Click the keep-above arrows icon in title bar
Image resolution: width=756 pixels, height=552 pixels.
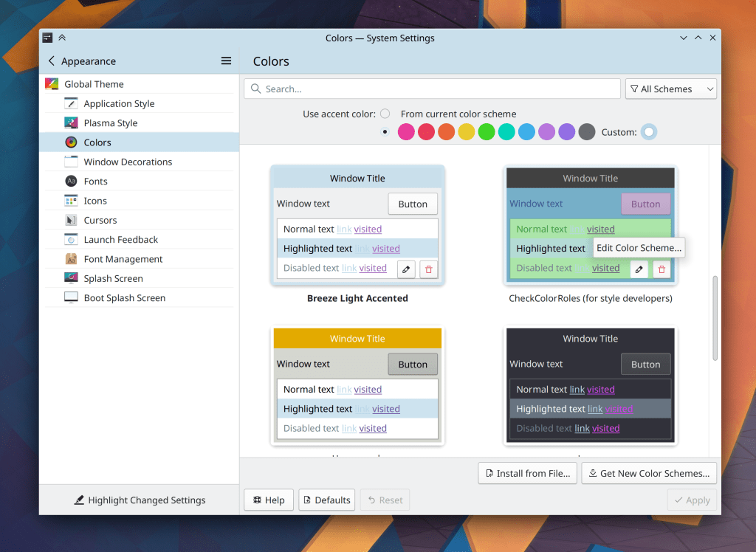pos(62,38)
